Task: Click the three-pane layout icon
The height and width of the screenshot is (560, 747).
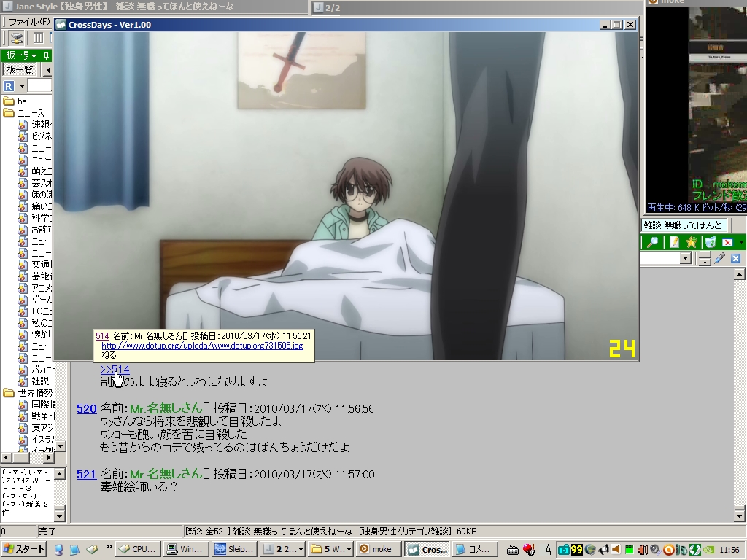Action: (x=38, y=38)
